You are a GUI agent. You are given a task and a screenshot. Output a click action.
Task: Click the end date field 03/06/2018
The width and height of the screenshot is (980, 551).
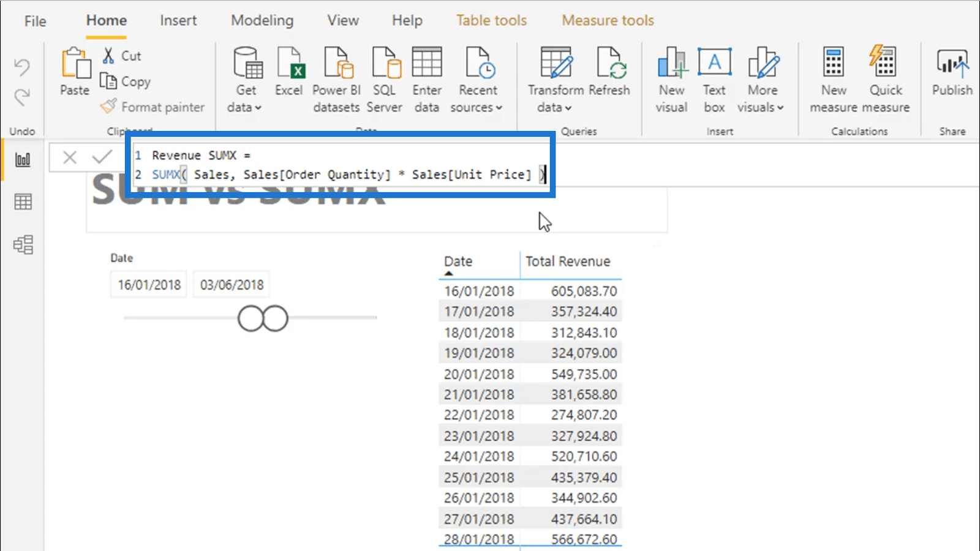coord(232,285)
